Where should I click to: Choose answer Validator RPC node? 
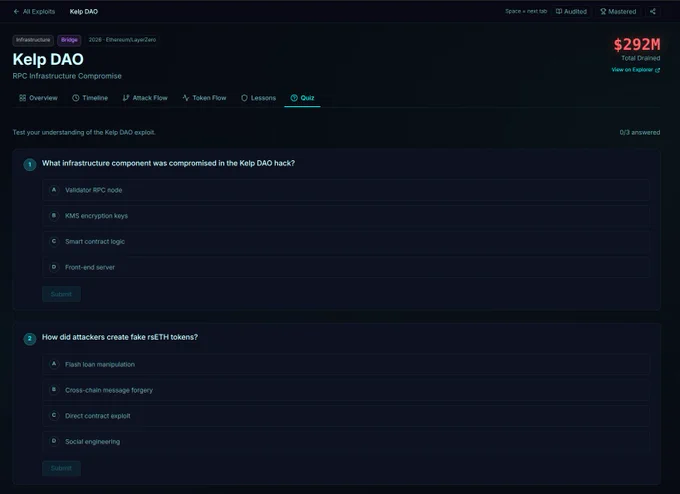tap(346, 190)
